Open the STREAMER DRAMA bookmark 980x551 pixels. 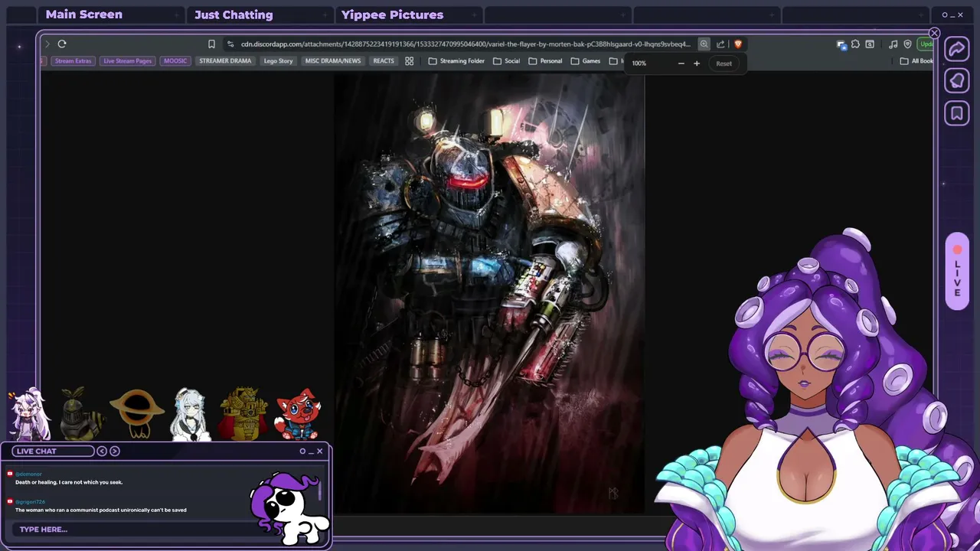[225, 61]
